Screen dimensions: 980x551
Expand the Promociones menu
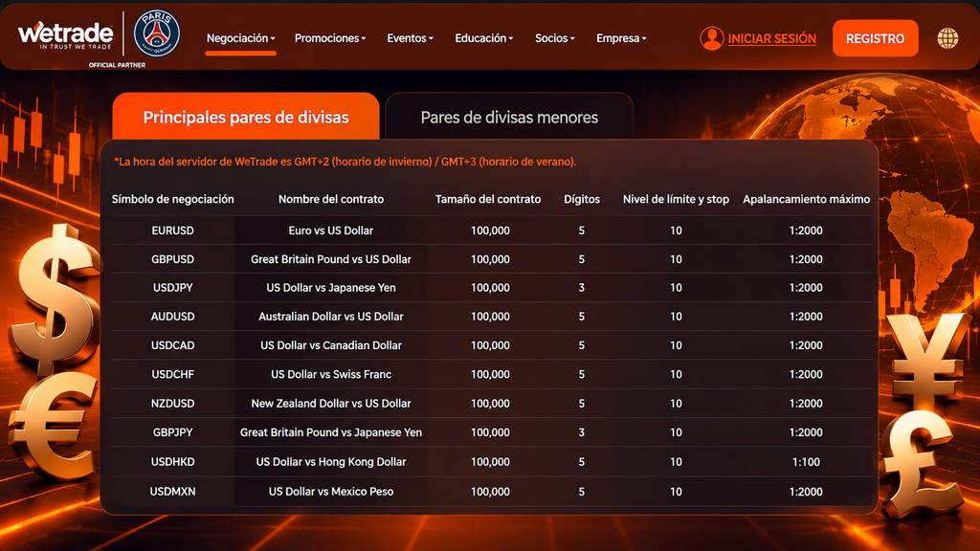point(330,38)
